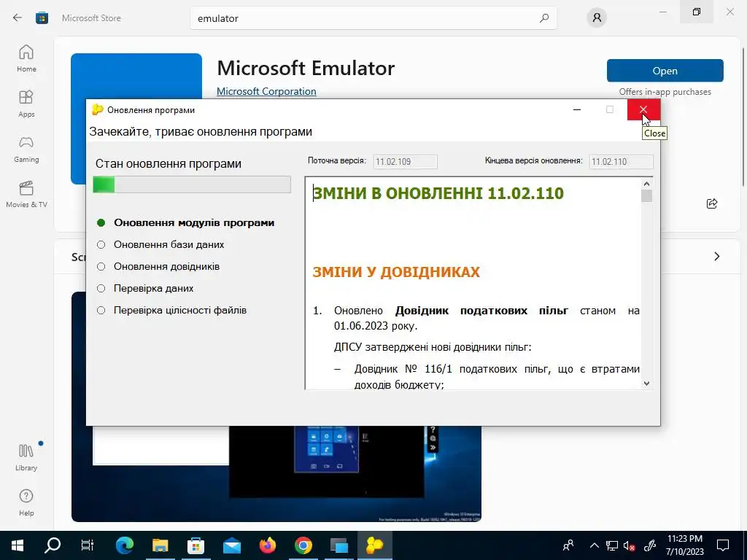
Task: Select 'Перевірка даних' step indicator
Action: (x=101, y=288)
